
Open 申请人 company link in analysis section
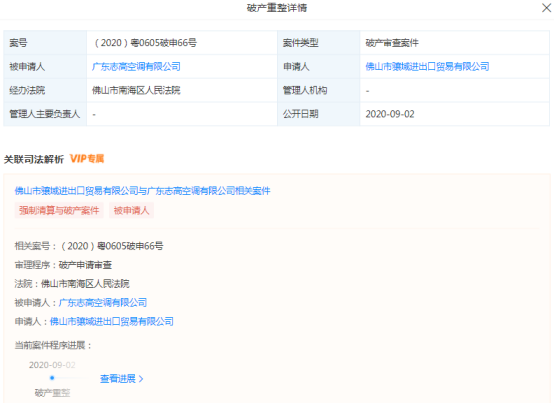[112, 322]
